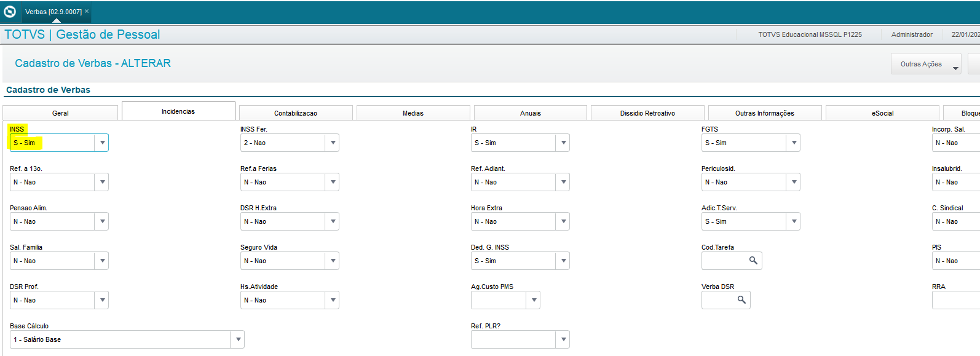This screenshot has height=356, width=980.
Task: Open the Anuais tab
Action: 531,113
